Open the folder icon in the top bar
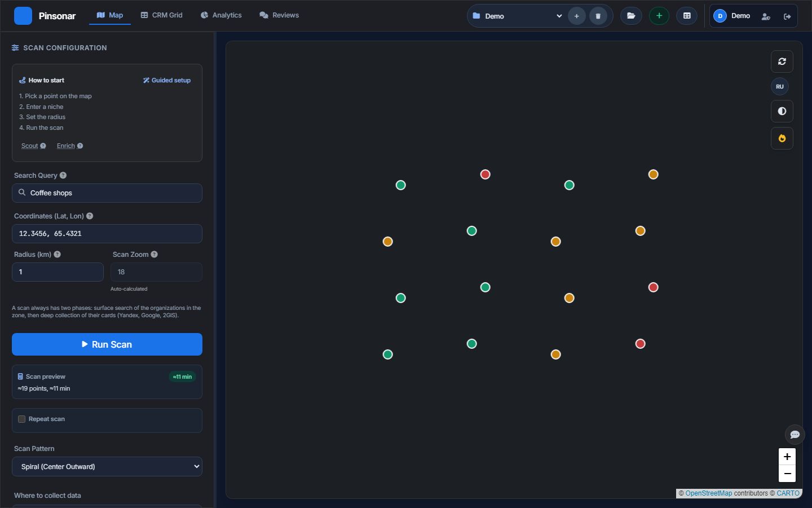 point(631,16)
